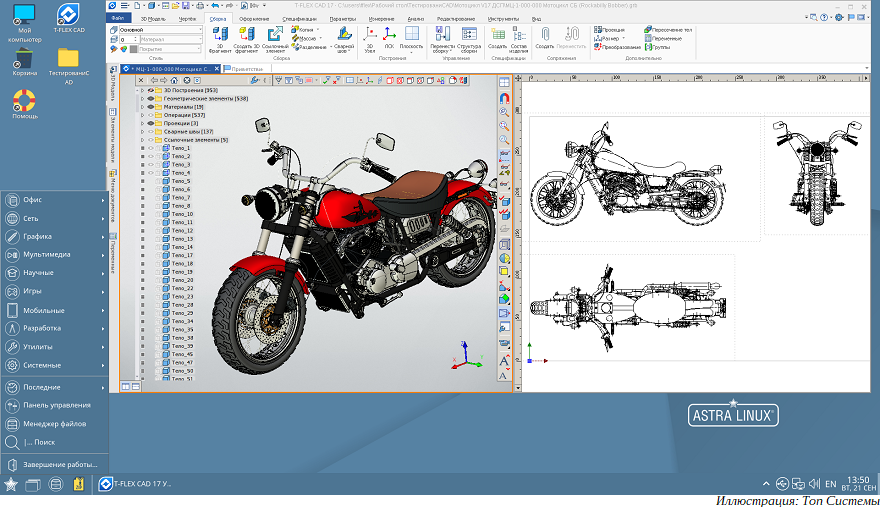Switch to the Оформление ribbon tab
This screenshot has width=880, height=509.
pyautogui.click(x=254, y=18)
